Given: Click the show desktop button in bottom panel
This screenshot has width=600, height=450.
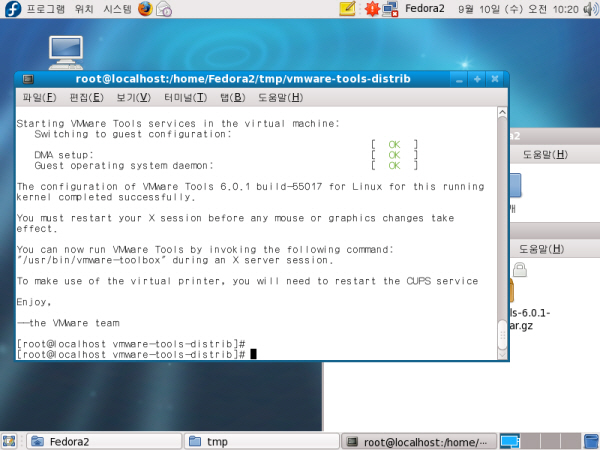Looking at the screenshot, I should [9, 441].
